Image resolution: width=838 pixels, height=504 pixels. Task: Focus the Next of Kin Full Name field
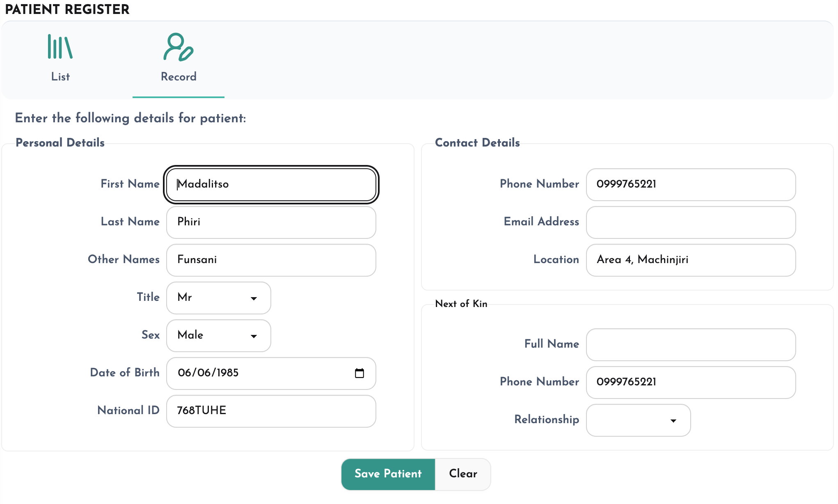tap(691, 345)
